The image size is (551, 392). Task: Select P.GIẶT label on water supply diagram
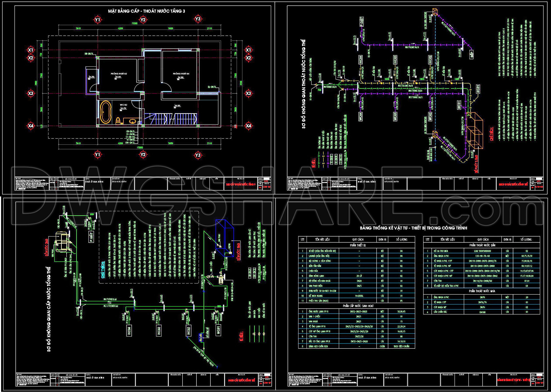tap(91, 237)
